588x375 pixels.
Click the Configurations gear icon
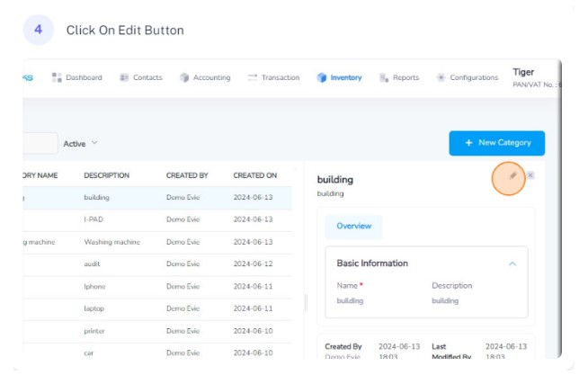tap(441, 77)
